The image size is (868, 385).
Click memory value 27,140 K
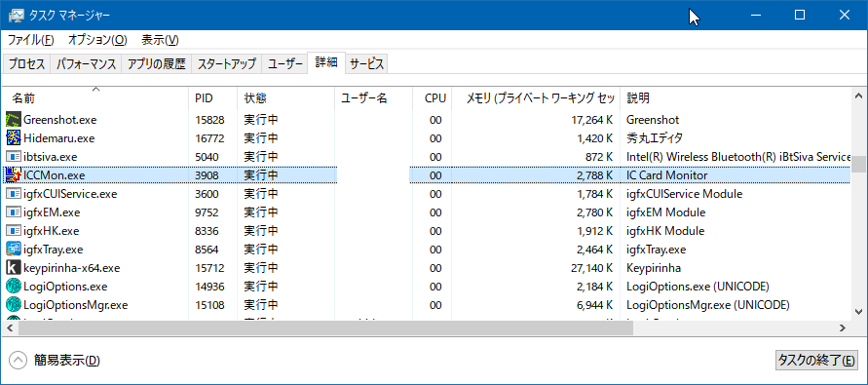coord(591,268)
